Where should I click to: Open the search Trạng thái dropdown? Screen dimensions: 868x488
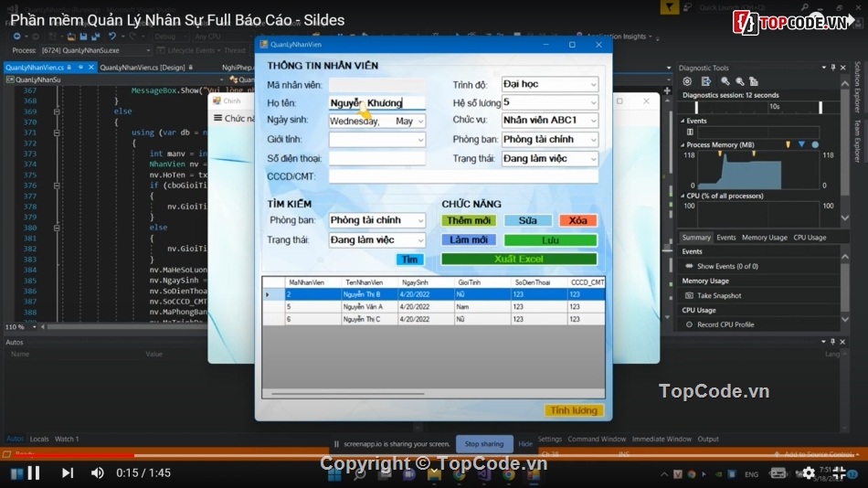click(420, 239)
